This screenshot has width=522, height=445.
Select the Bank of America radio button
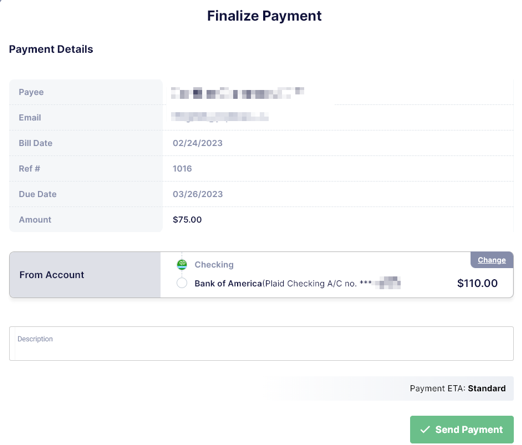coord(182,283)
